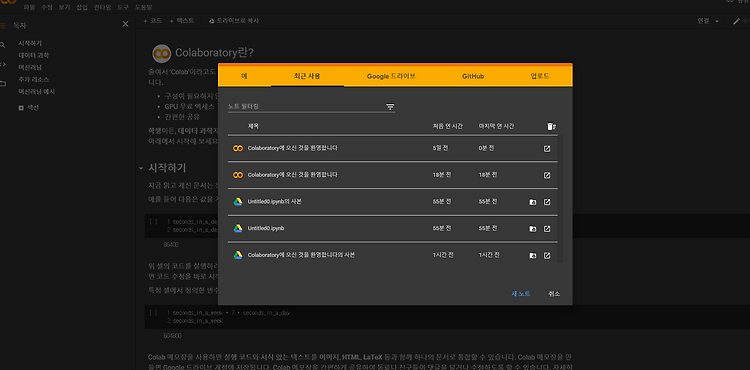This screenshot has height=370, width=750.
Task: Open the code snippets icon in sidebar
Action: click(x=2, y=64)
